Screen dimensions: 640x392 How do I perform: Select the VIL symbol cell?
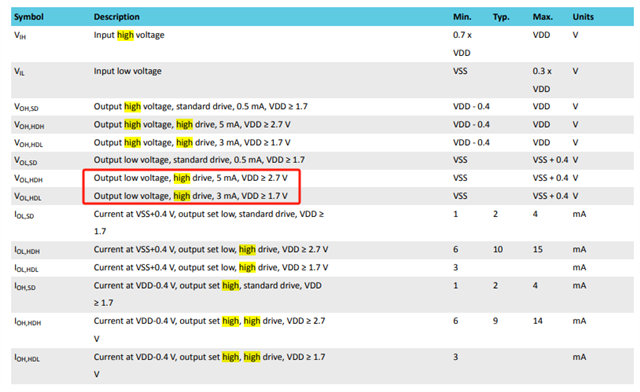[19, 71]
